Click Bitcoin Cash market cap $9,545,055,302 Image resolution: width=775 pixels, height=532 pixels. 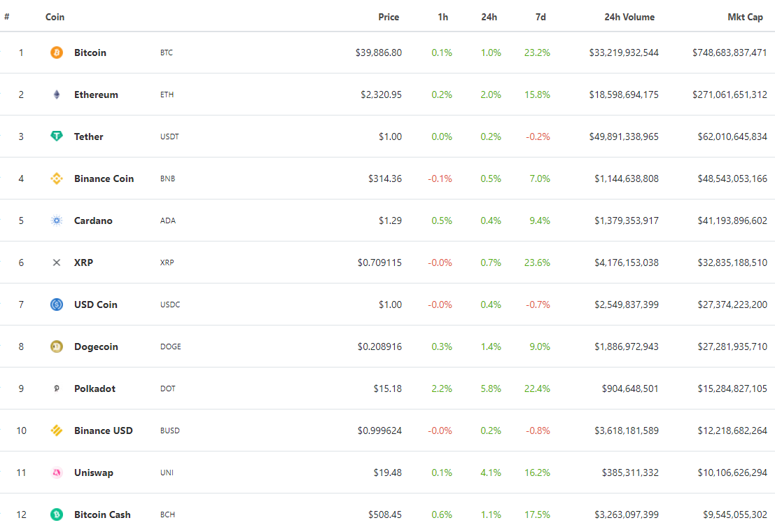coord(735,514)
